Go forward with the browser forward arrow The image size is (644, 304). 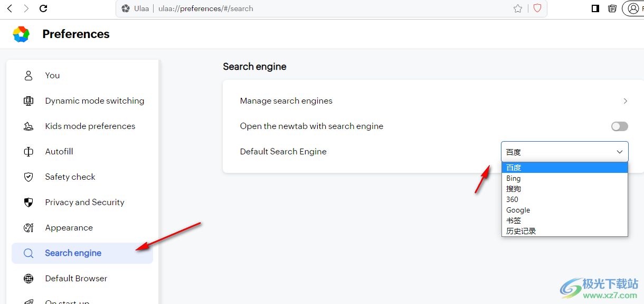(x=26, y=8)
